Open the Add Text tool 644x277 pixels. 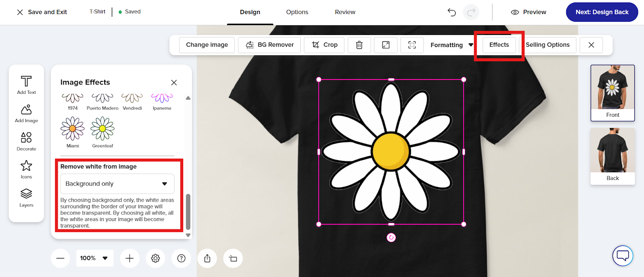26,85
